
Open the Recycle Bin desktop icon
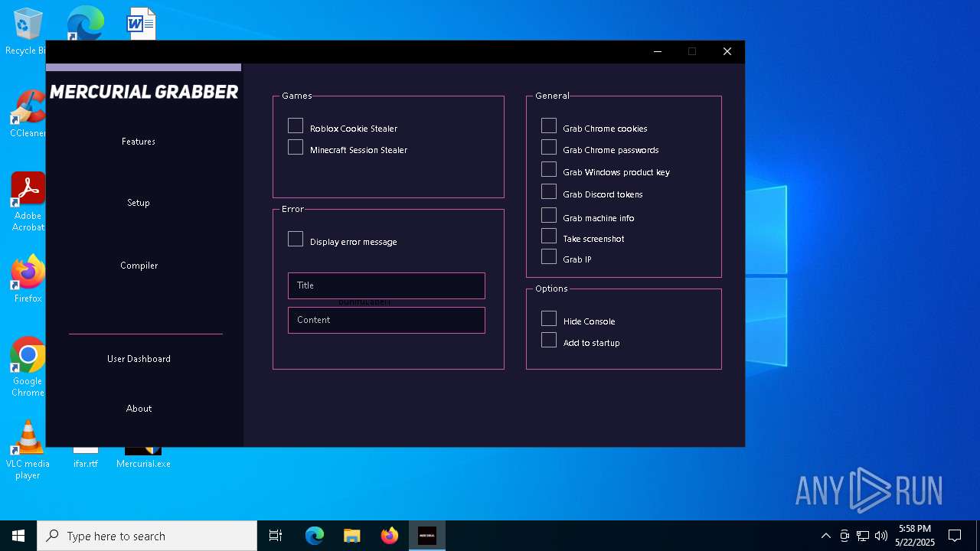28,31
